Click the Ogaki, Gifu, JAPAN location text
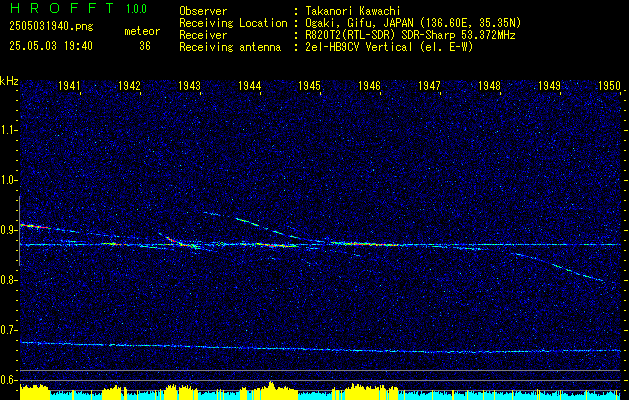The height and width of the screenshot is (400, 629). 413,23
